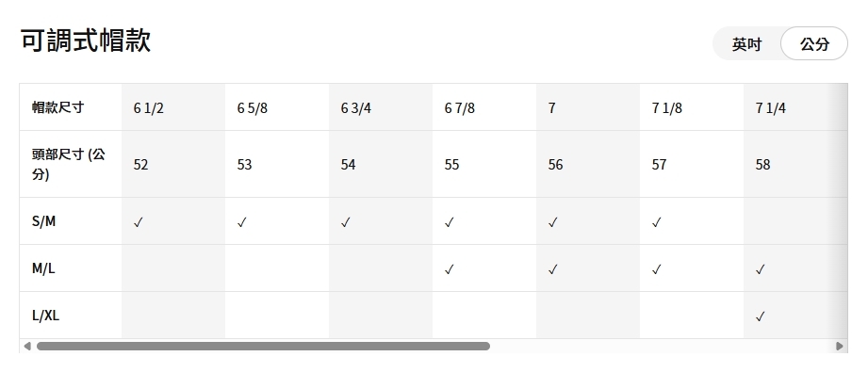This screenshot has width=868, height=389.
Task: Click the S/M checkmark under size 52
Action: 139,223
